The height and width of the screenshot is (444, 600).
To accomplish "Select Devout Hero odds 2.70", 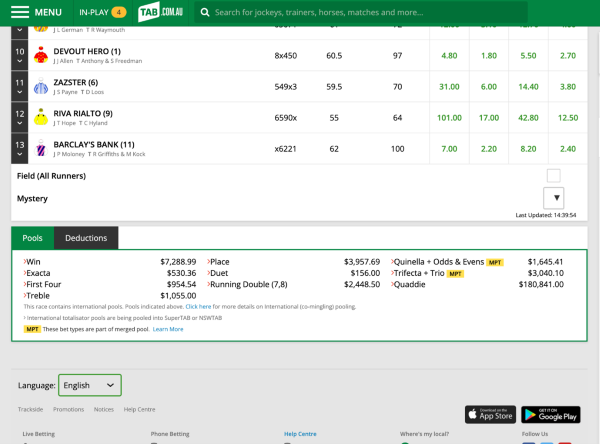I will [568, 56].
